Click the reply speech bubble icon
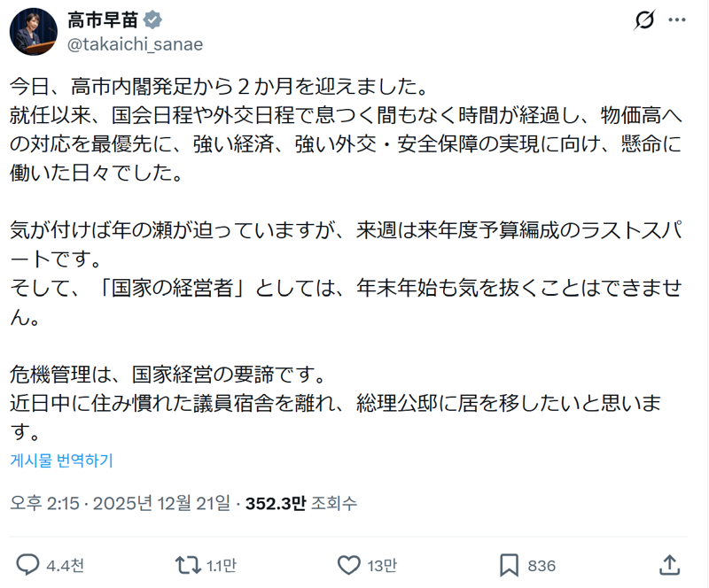The height and width of the screenshot is (588, 709). 28,565
